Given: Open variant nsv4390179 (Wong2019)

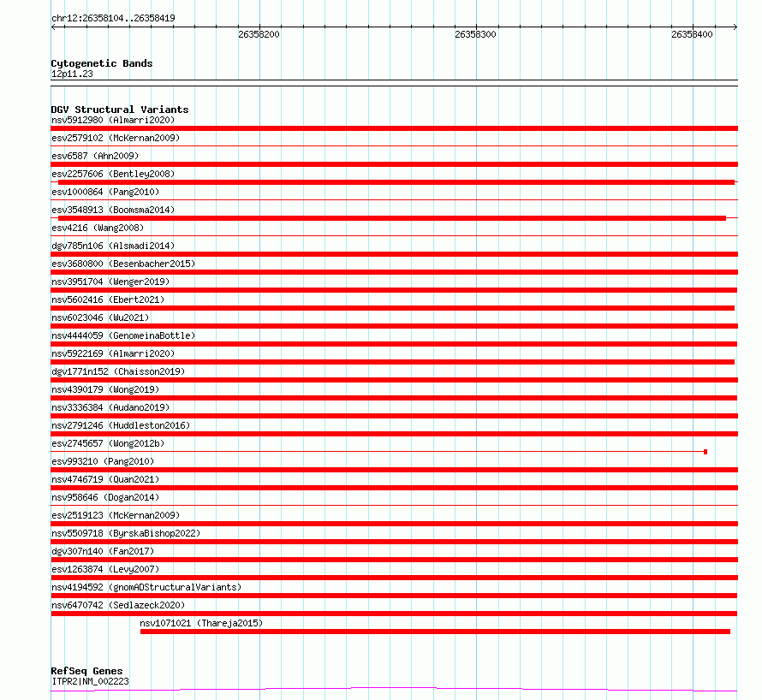Looking at the screenshot, I should coord(105,389).
